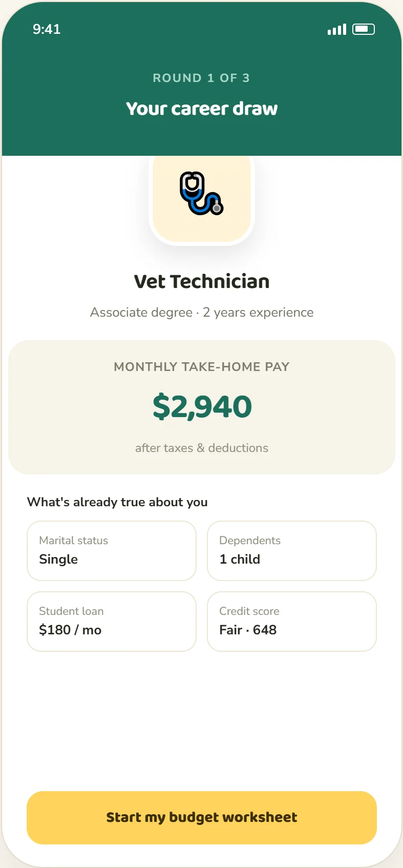Tap the stethoscope career icon
403x868 pixels.
click(x=202, y=193)
